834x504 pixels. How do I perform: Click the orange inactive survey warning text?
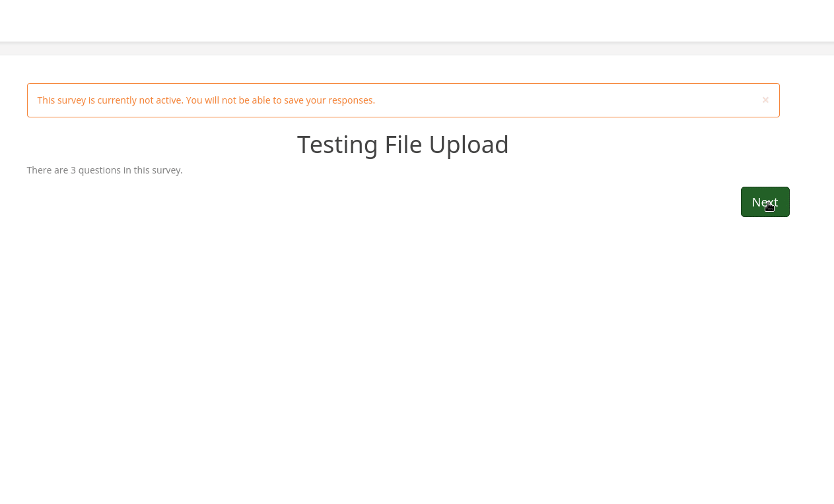tap(206, 100)
